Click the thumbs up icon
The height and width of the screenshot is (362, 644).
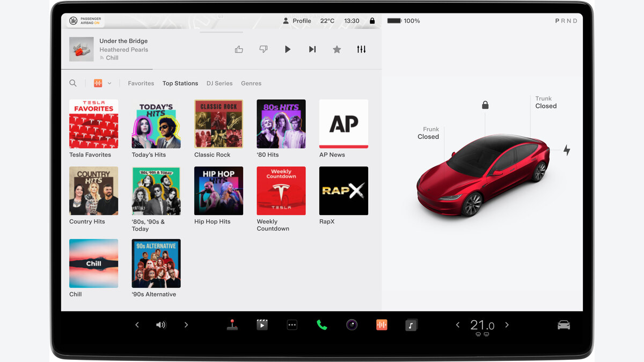coord(239,49)
